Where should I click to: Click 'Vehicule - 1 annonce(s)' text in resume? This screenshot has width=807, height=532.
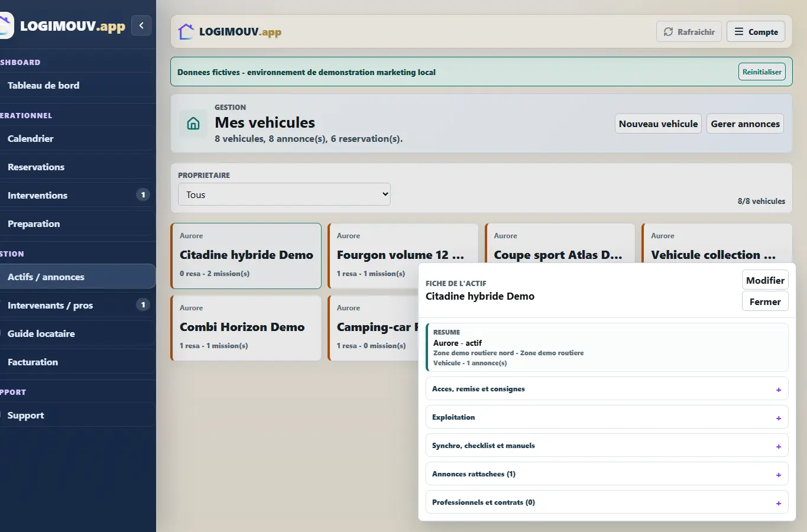tap(470, 363)
